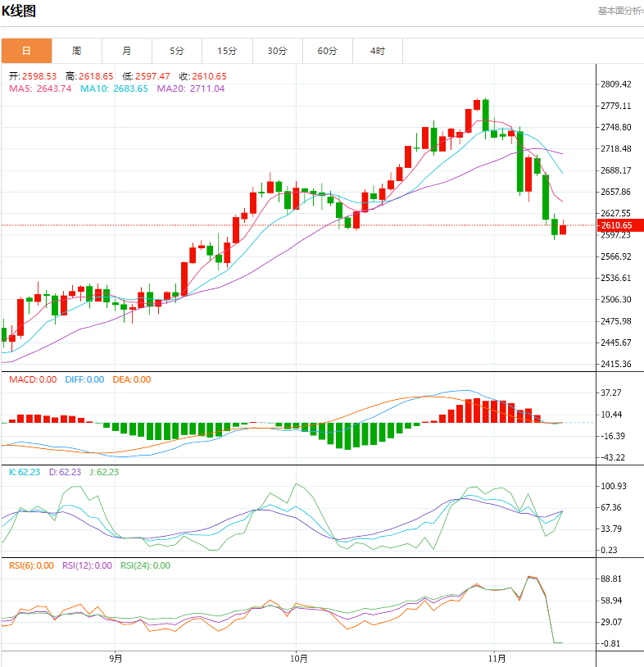The width and height of the screenshot is (644, 667).
Task: Click the red 2610.65 current price tag
Action: coord(618,225)
